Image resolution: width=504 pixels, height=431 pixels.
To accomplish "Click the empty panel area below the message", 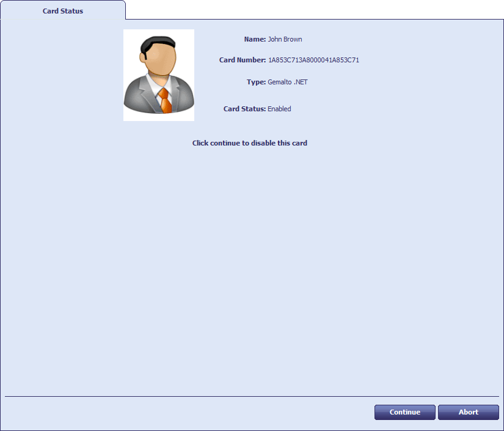I will [252, 269].
